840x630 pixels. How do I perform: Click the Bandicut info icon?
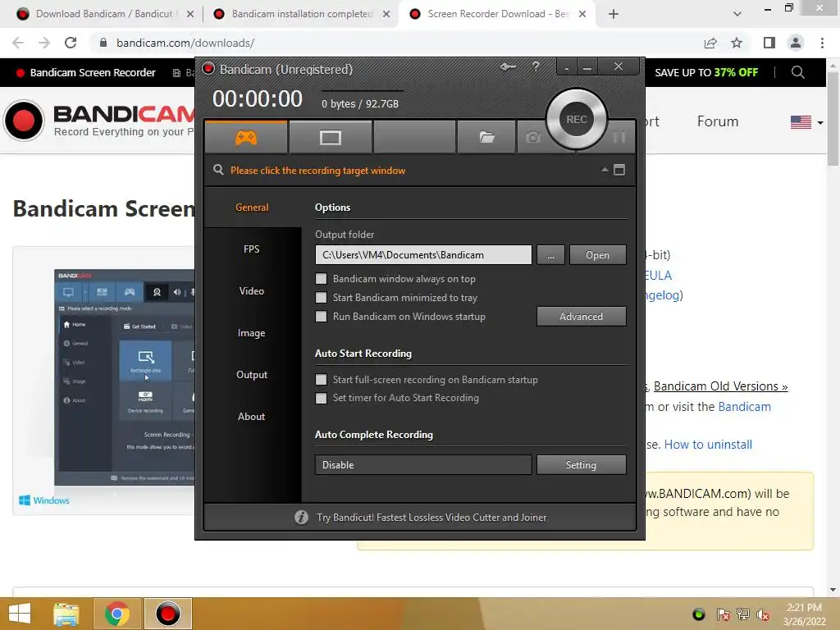coord(301,517)
